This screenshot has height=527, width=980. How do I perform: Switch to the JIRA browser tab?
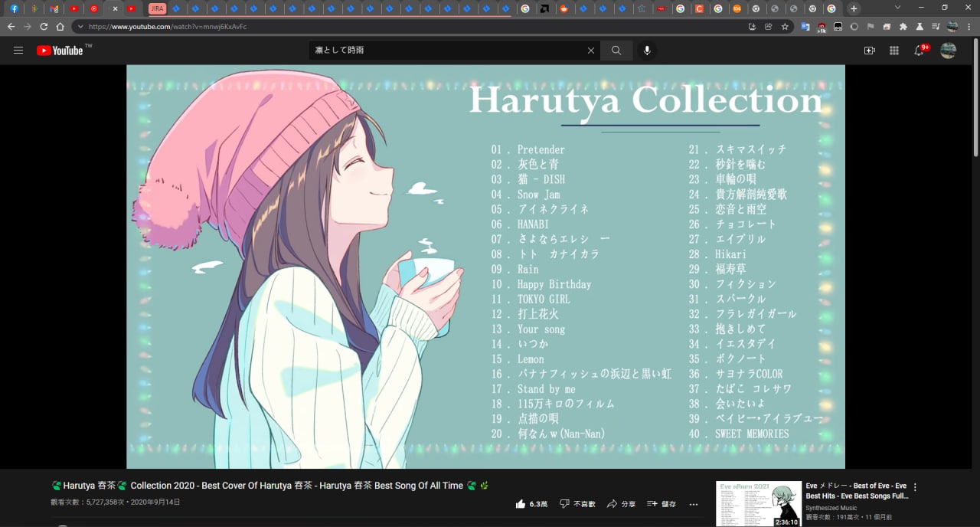pyautogui.click(x=157, y=8)
